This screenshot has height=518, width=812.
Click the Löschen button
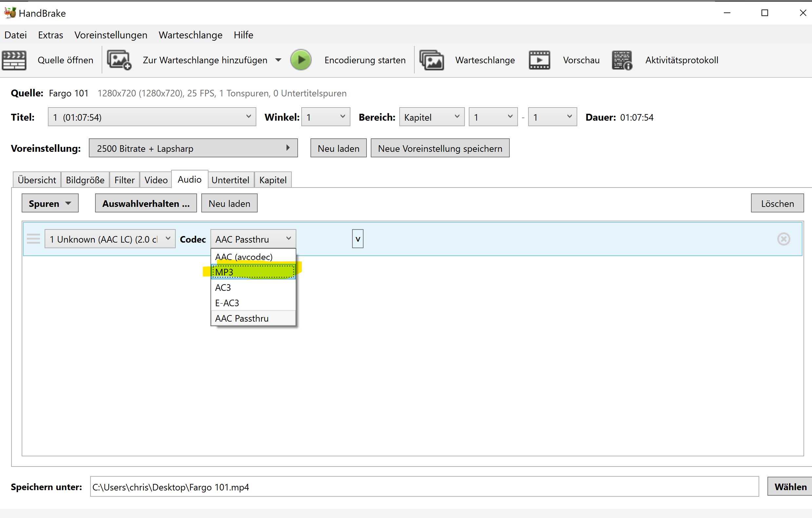point(777,204)
